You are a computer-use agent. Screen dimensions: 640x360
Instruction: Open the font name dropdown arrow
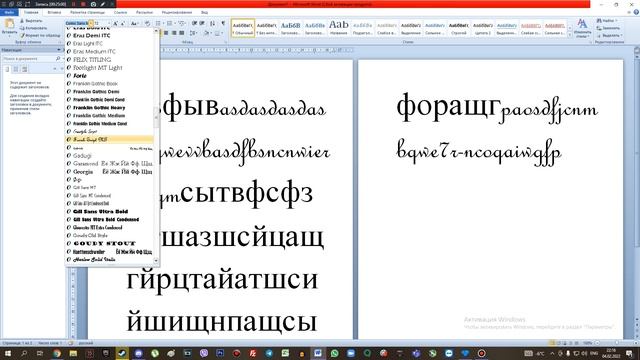click(x=91, y=23)
